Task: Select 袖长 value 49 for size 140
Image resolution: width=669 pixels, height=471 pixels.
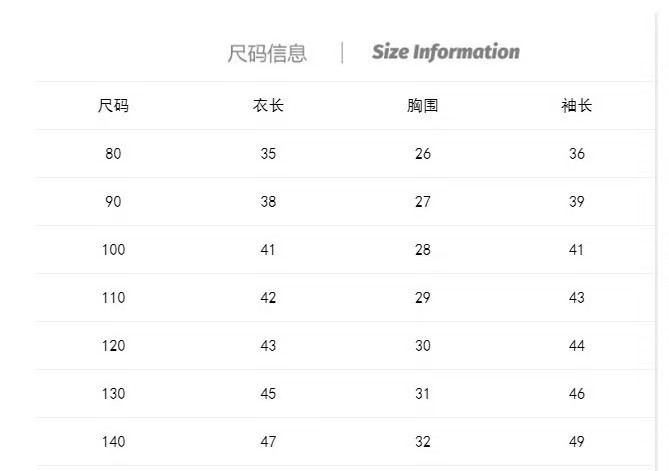Action: 577,442
